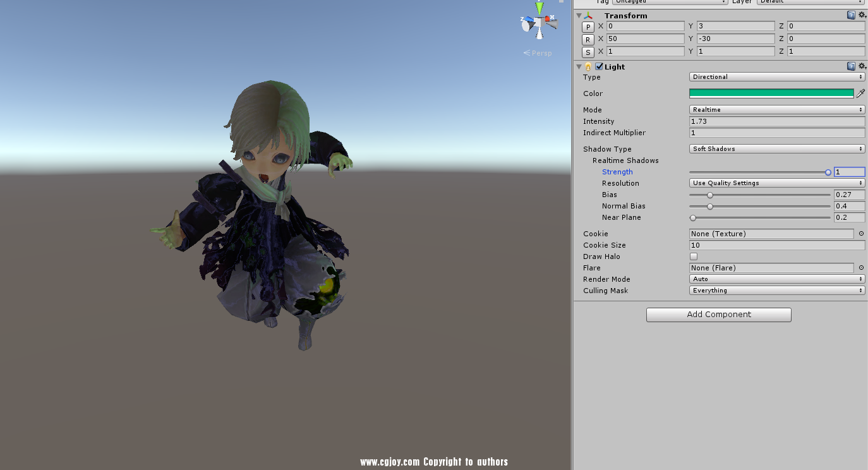
Task: Click the Bias slider handle
Action: point(710,195)
